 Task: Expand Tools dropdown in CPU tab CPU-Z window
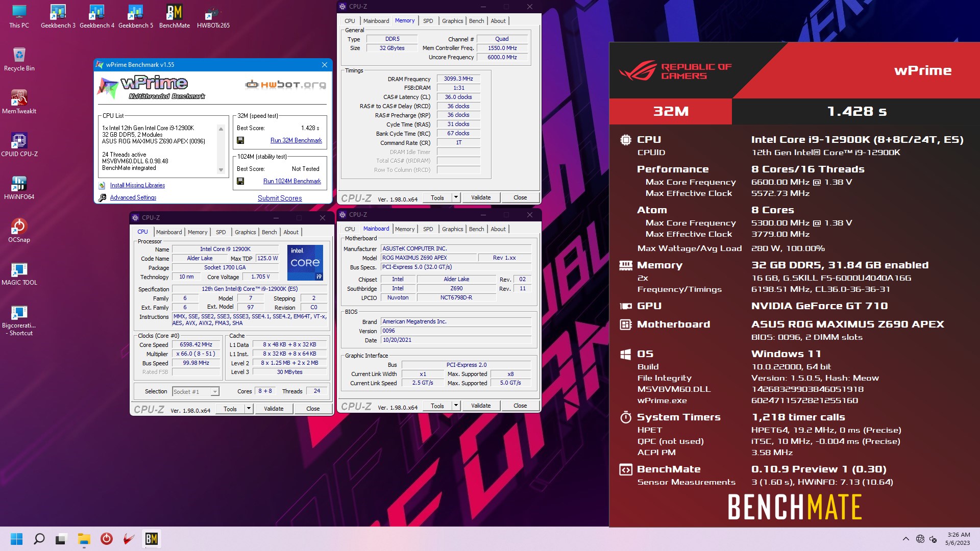click(x=249, y=409)
